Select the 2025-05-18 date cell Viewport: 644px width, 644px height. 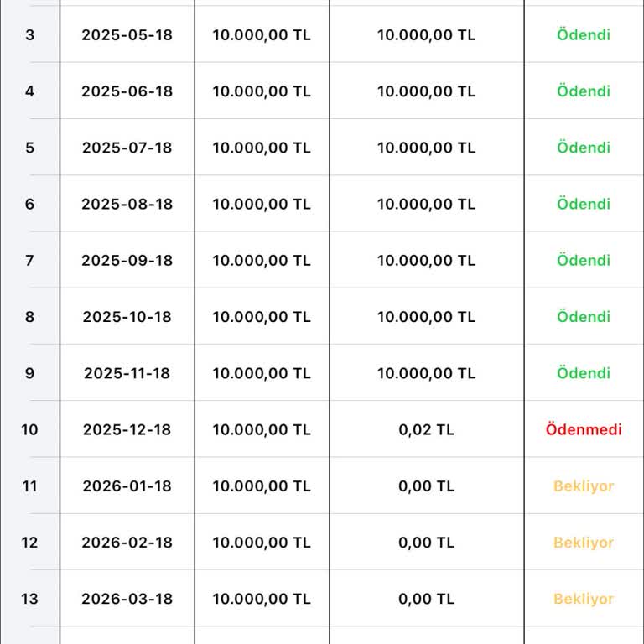click(127, 35)
